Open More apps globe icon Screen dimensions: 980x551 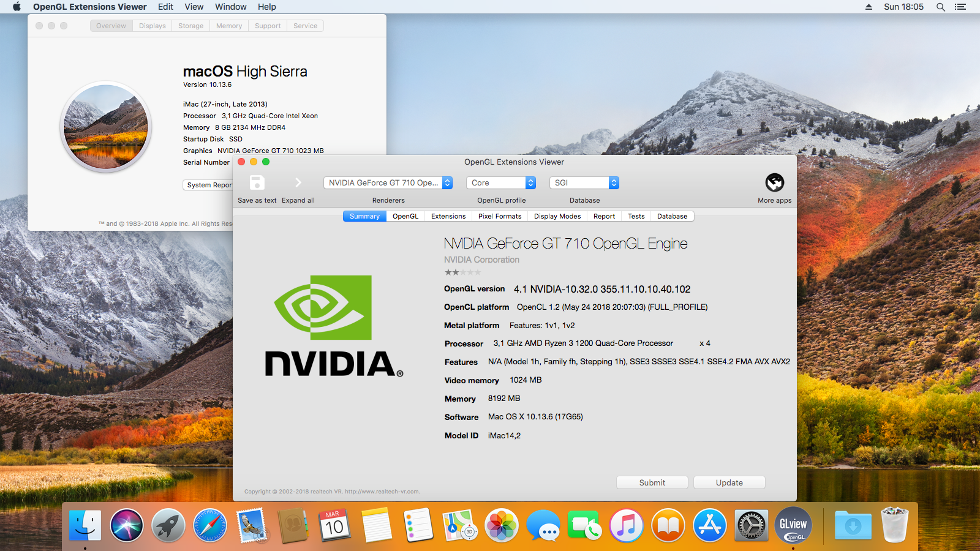tap(775, 182)
